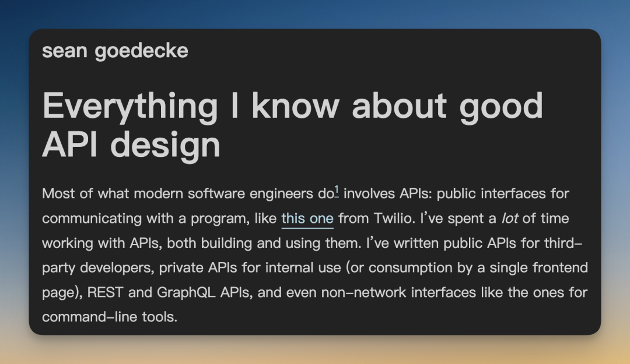Open the superscript footnote 1 reference
This screenshot has height=364, width=630.
[x=337, y=190]
